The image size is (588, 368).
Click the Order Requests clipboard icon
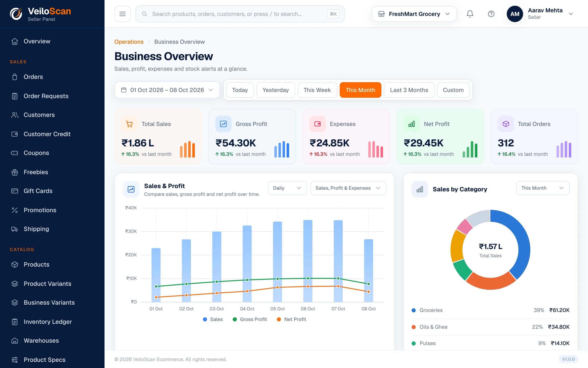(14, 96)
